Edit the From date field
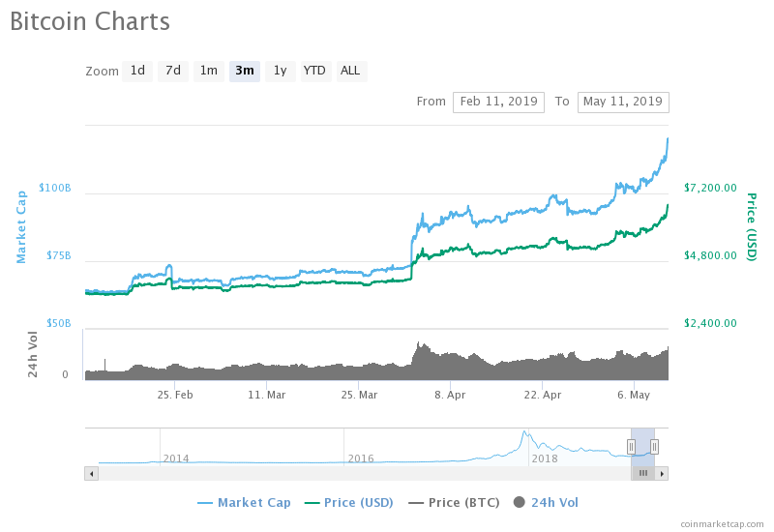This screenshot has width=774, height=532. point(498,103)
